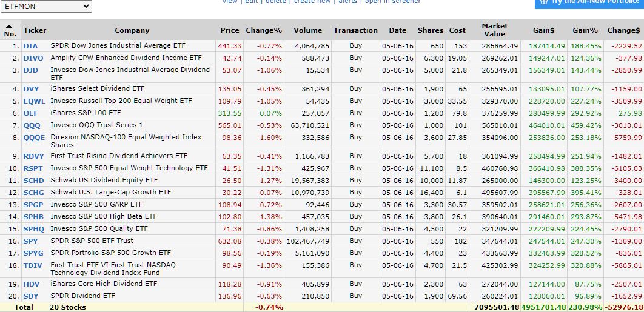Viewport: 644px width, 312px height.
Task: Sort by the Company column header
Action: pyautogui.click(x=132, y=30)
